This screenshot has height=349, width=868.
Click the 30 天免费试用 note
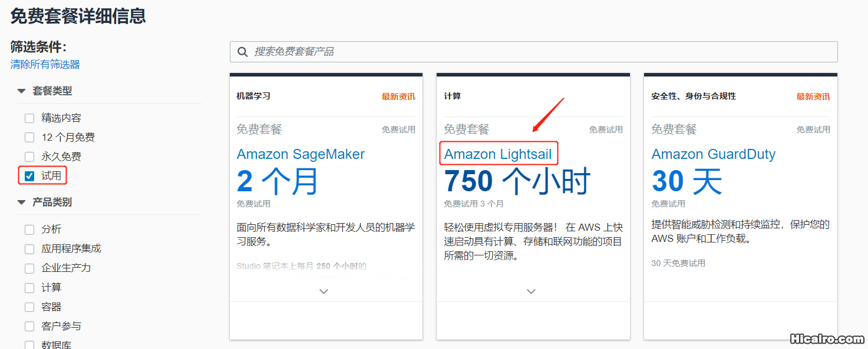pos(678,263)
